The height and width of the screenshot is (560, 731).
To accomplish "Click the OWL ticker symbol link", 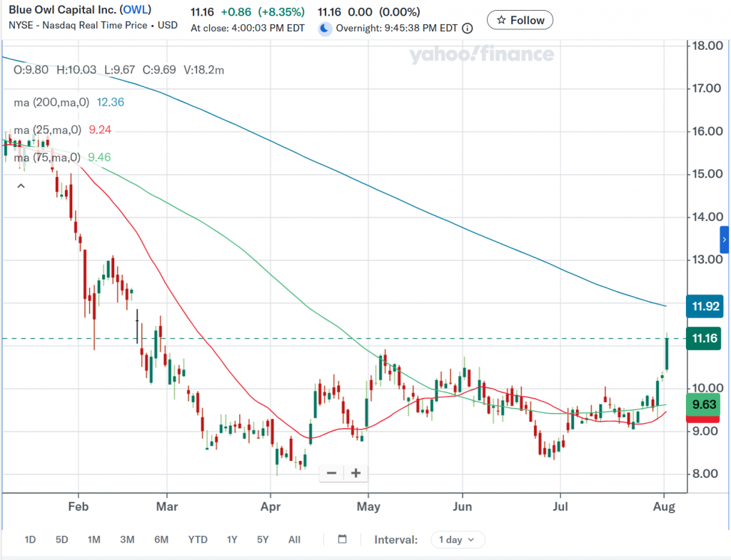I will point(135,10).
